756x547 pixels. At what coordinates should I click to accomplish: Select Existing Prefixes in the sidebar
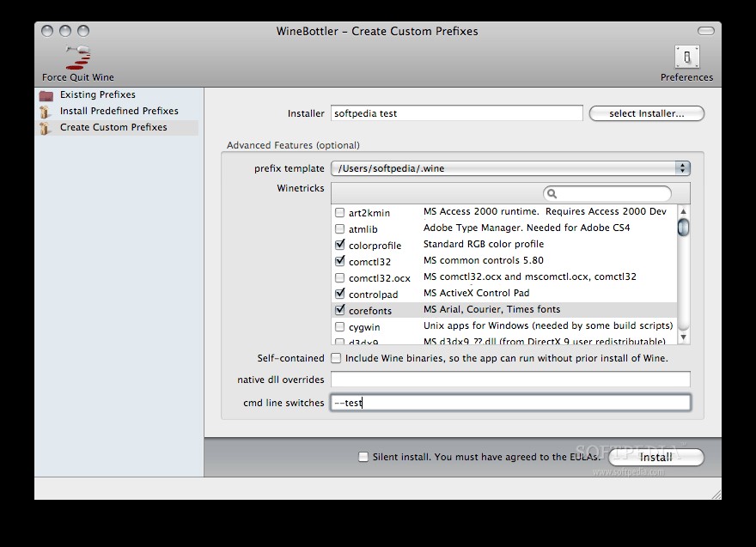tap(97, 94)
